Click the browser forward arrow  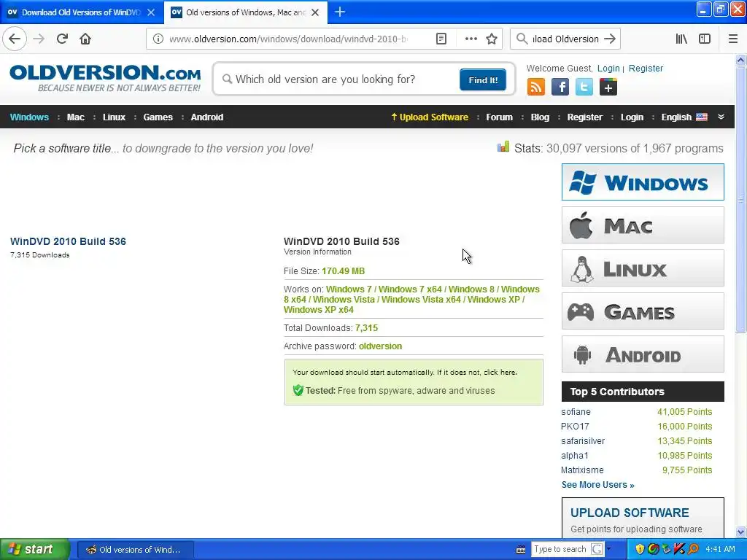point(39,39)
